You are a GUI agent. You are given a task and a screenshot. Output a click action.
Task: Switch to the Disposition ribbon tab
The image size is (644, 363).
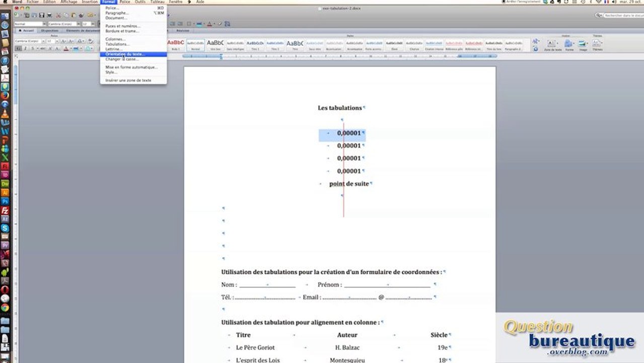click(49, 30)
